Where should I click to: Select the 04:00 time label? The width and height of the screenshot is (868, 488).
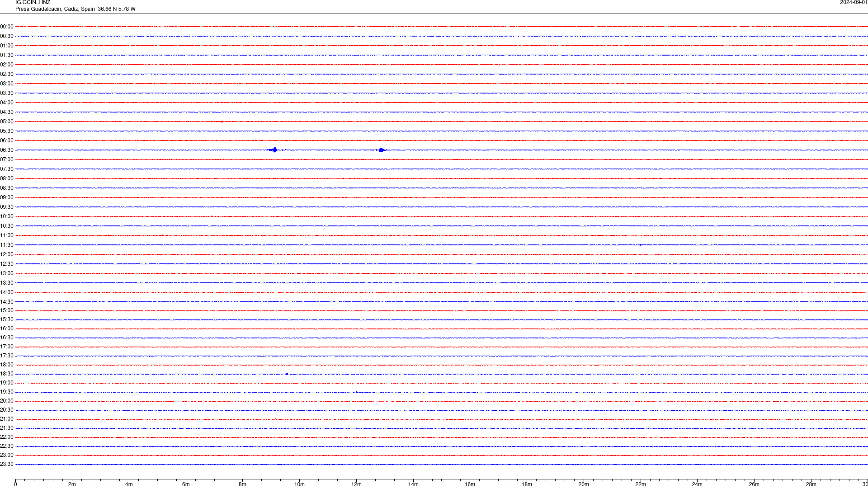coord(7,103)
